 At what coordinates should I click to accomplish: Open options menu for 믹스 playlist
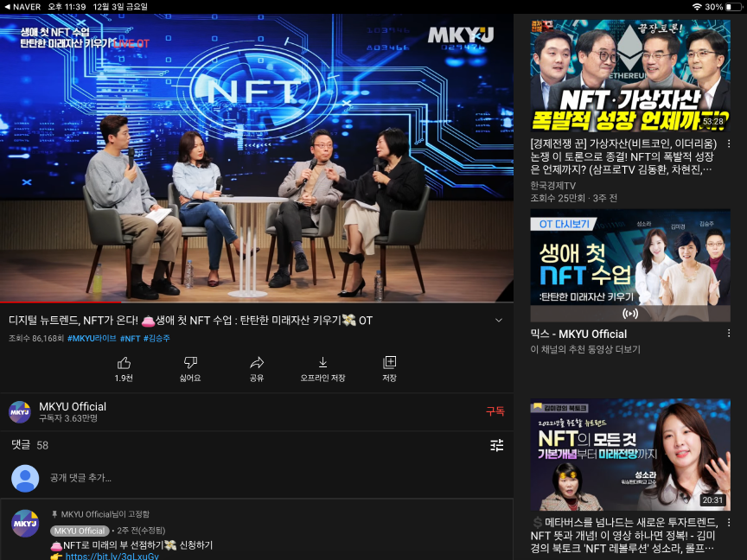click(729, 334)
